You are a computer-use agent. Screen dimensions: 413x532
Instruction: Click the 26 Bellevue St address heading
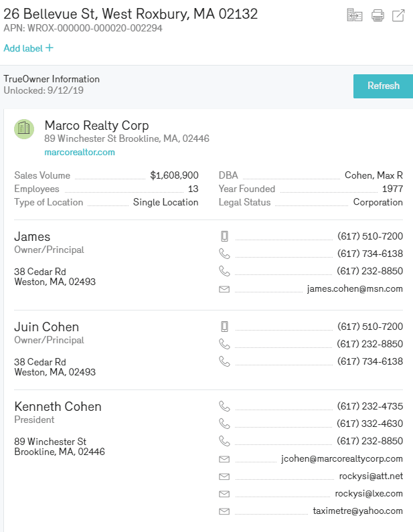click(x=131, y=14)
